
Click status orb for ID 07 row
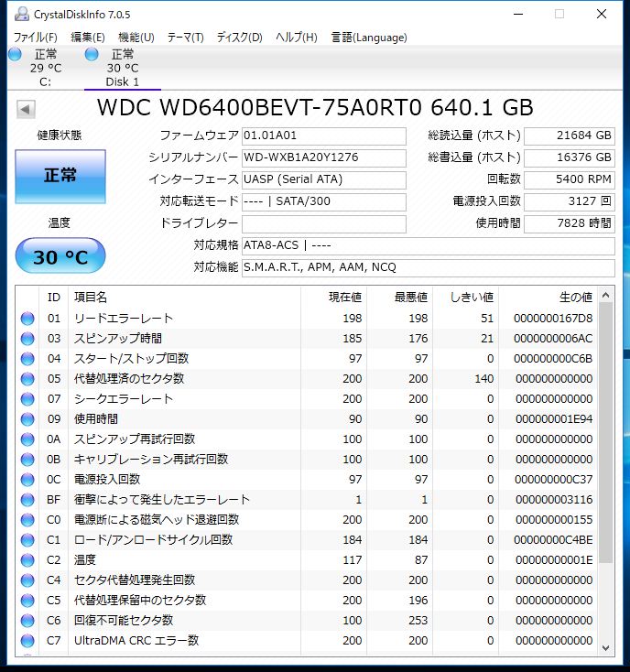pos(27,399)
